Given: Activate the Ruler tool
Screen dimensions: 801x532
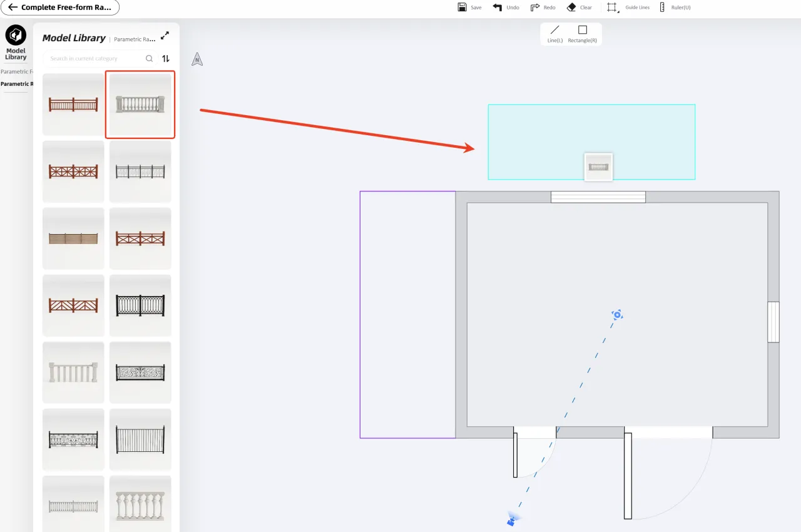Looking at the screenshot, I should tap(675, 8).
